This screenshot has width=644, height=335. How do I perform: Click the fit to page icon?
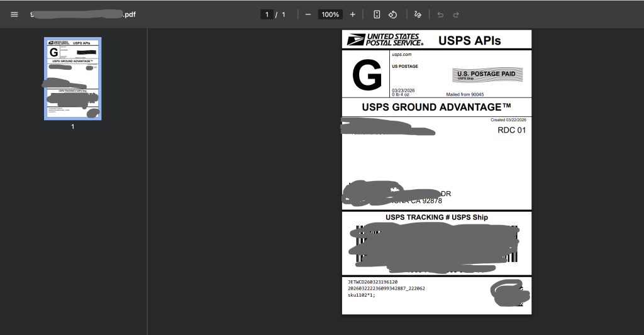(x=377, y=14)
